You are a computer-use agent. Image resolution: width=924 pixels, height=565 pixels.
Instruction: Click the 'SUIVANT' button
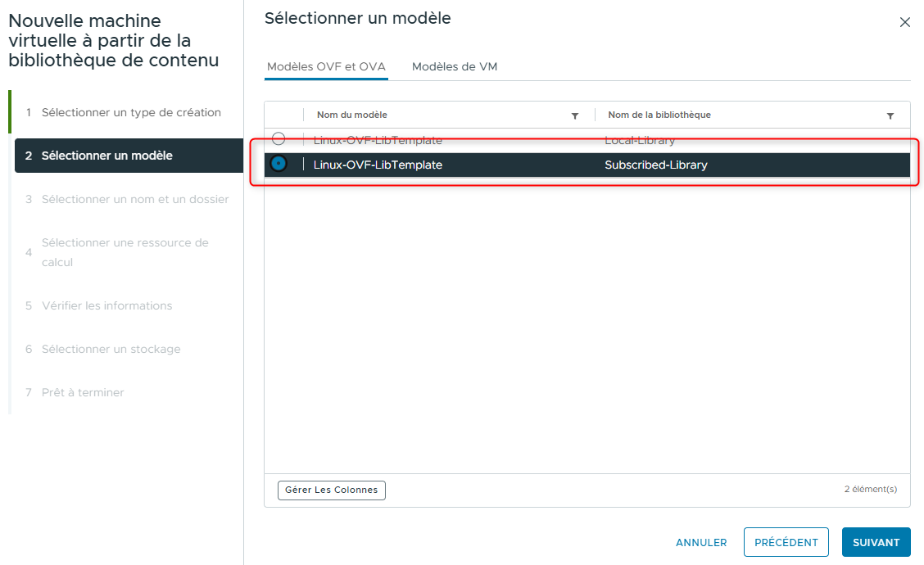point(876,542)
